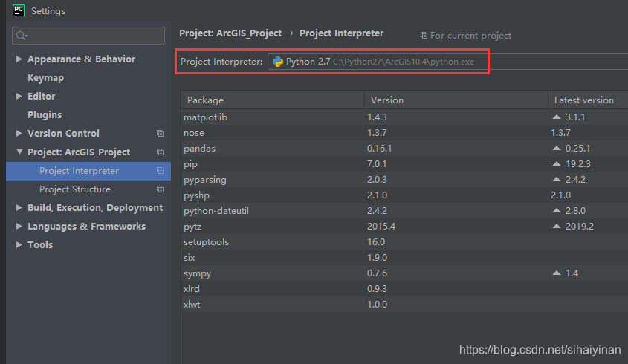Click upgrade arrow for pytz
Viewport: 628px width, 364px height.
pyautogui.click(x=557, y=227)
